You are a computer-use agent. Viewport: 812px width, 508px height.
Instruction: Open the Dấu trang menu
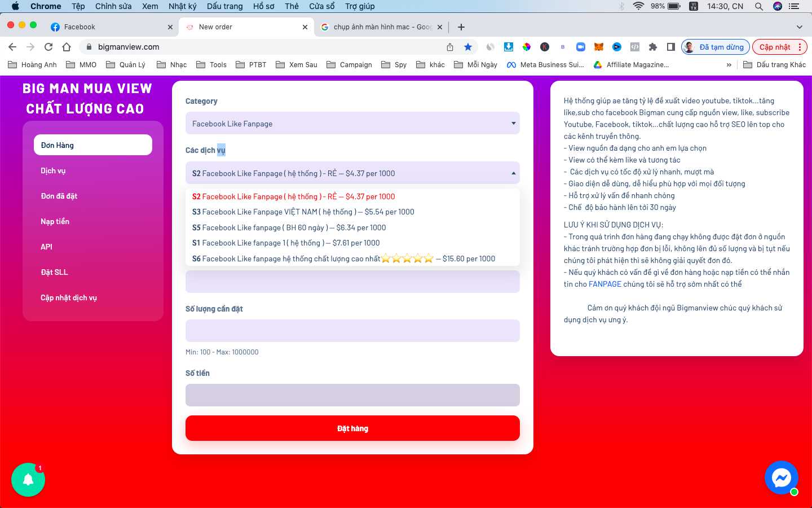point(224,6)
